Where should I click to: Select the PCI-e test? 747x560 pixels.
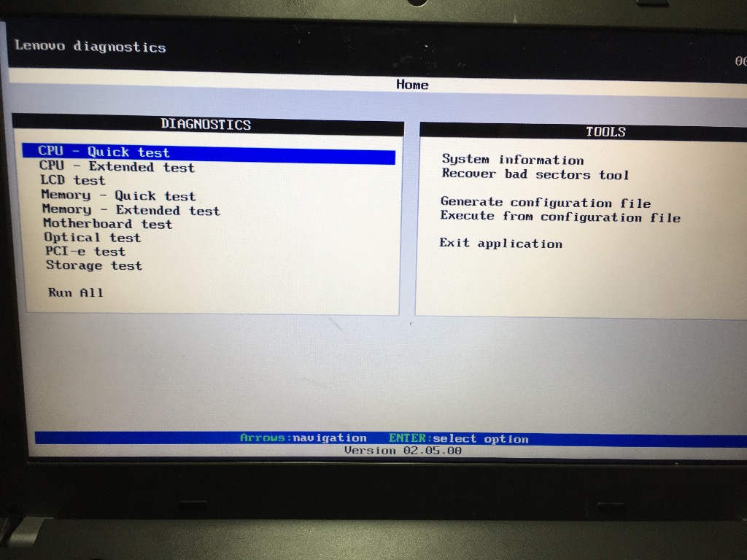pyautogui.click(x=84, y=252)
